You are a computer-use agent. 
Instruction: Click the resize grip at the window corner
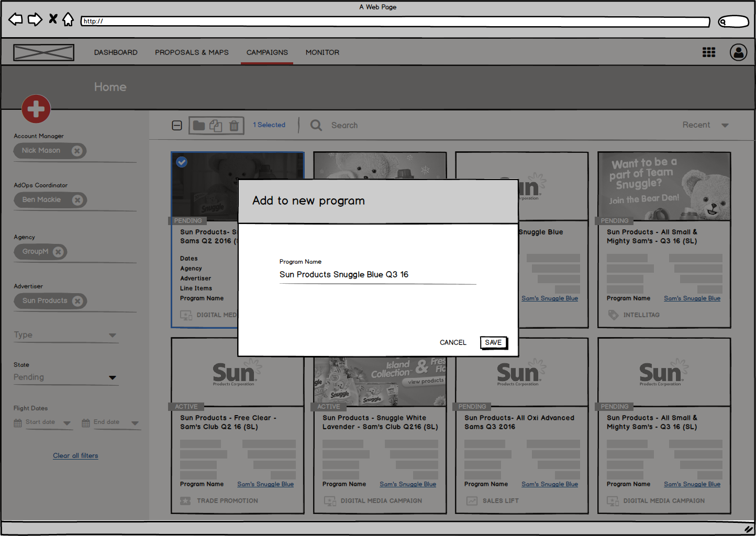click(x=748, y=529)
